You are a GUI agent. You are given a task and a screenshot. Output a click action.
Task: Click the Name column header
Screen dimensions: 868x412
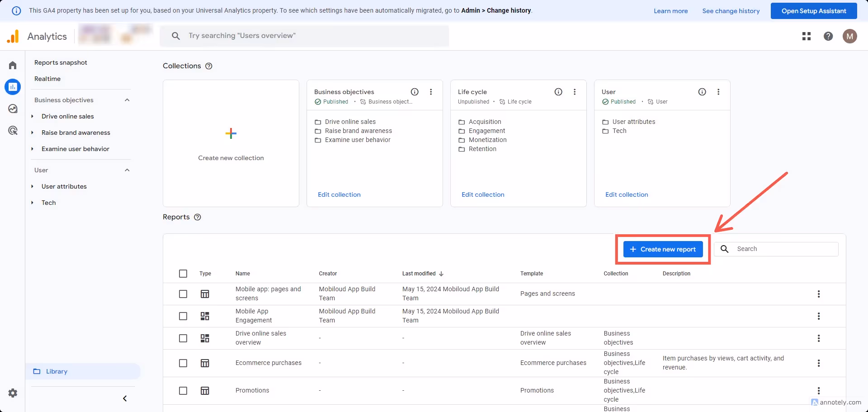(243, 274)
